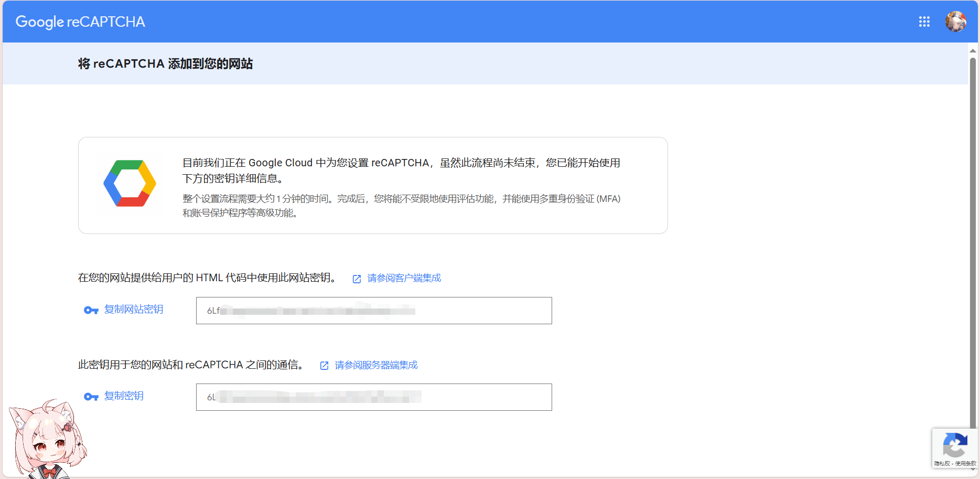Screen dimensions: 980x479
Task: Click the reCAPTCHA badge logo
Action: coord(955,445)
